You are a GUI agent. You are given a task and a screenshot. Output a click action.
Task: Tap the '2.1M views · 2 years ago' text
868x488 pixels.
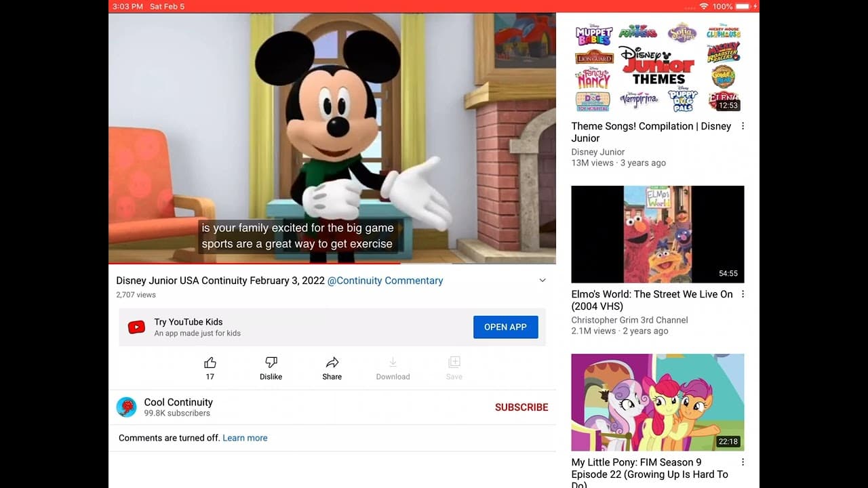620,331
